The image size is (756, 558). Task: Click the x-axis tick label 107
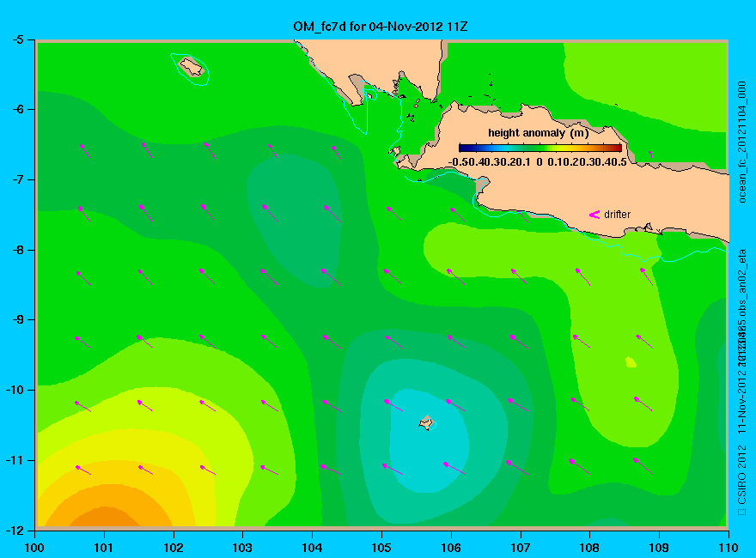point(521,548)
